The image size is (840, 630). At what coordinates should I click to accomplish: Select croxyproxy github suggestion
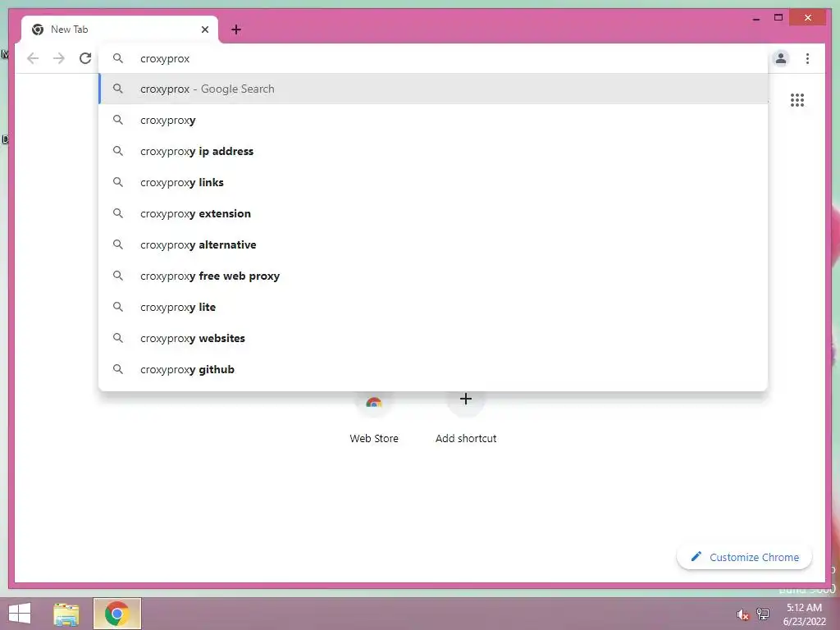click(x=433, y=369)
